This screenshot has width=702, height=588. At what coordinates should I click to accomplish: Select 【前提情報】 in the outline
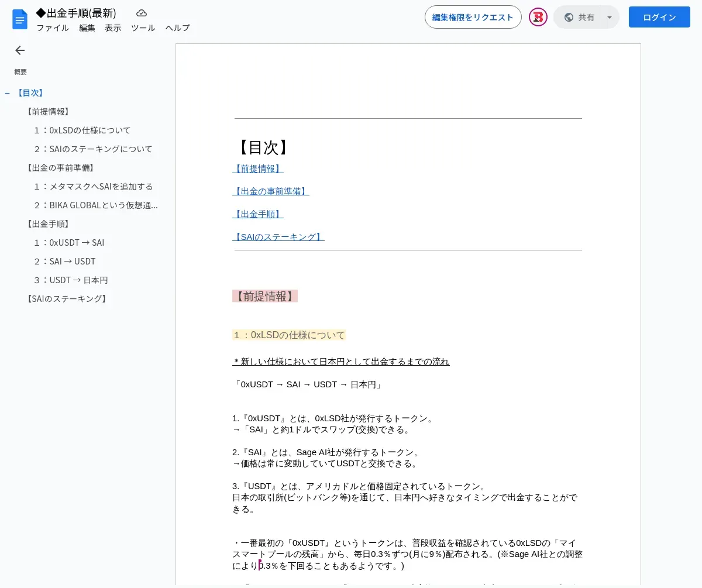(48, 112)
